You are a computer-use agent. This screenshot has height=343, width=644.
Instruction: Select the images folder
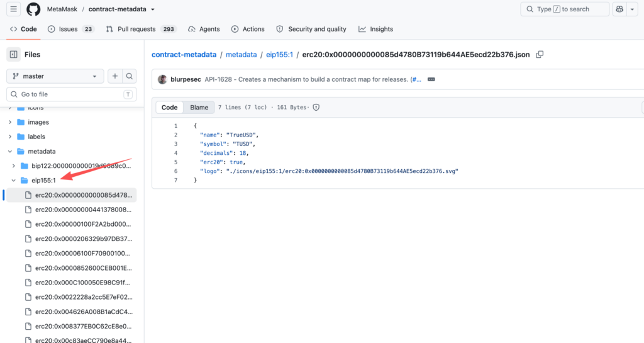(38, 122)
